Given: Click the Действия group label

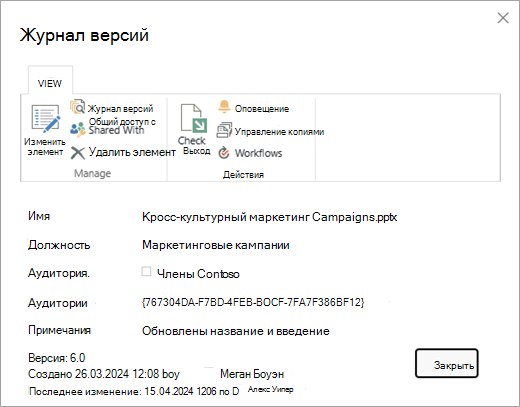Looking at the screenshot, I should pos(243,175).
